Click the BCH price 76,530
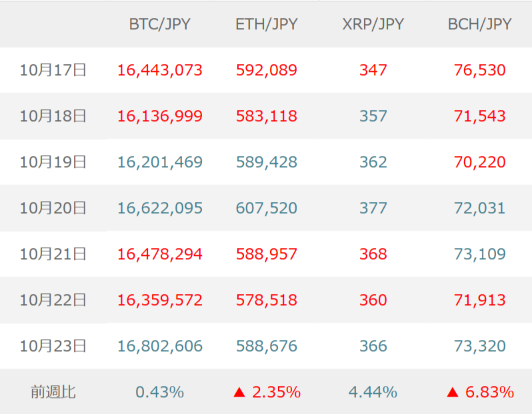 479,70
